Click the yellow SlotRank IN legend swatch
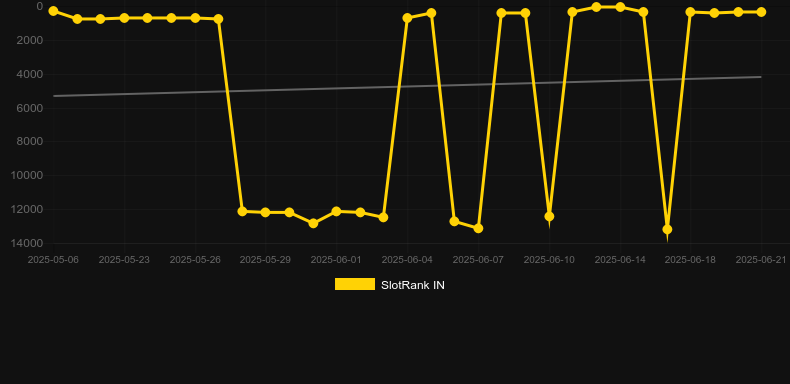The width and height of the screenshot is (790, 384). point(355,284)
